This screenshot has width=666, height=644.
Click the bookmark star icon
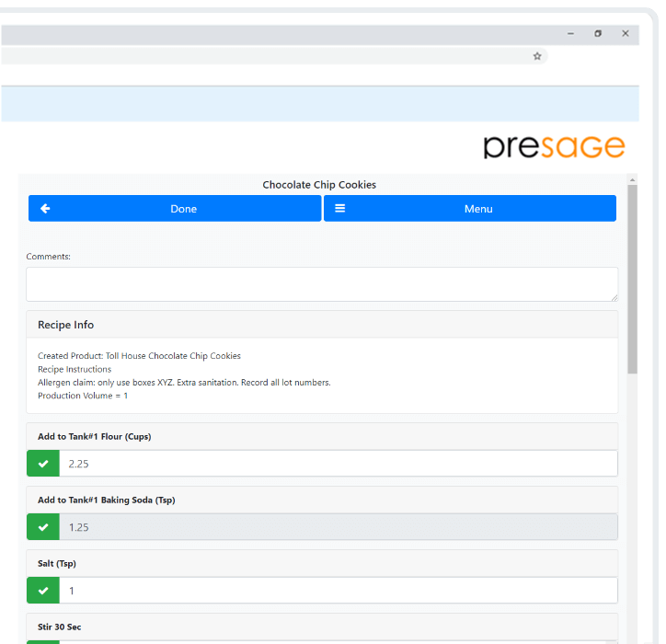537,56
